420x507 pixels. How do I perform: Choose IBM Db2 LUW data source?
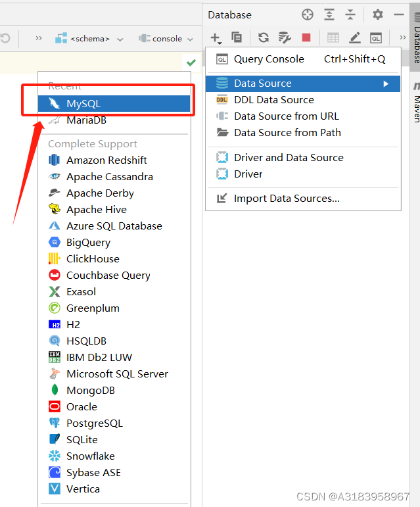tap(114, 357)
